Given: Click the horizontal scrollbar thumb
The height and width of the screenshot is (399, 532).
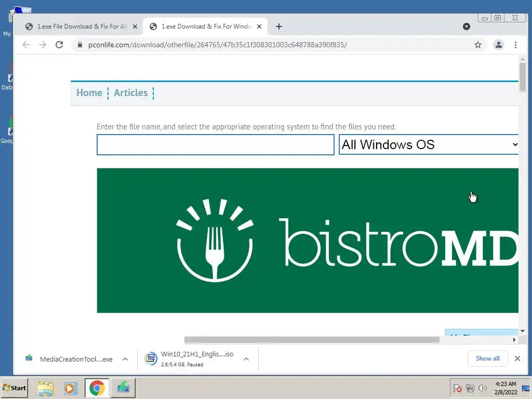Looking at the screenshot, I should coord(312,340).
